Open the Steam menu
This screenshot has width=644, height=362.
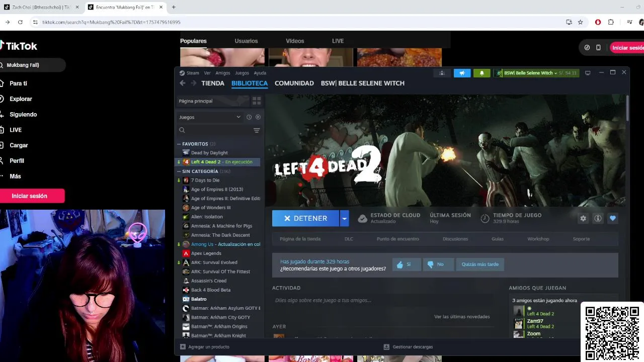(193, 73)
